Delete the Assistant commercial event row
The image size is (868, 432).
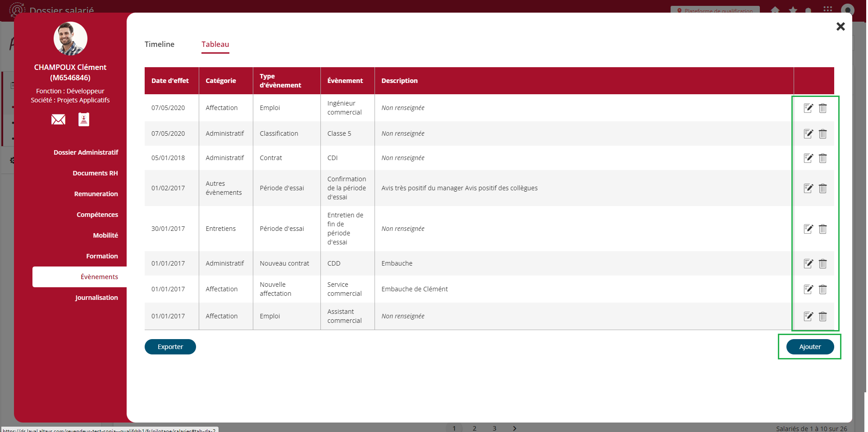click(x=822, y=317)
